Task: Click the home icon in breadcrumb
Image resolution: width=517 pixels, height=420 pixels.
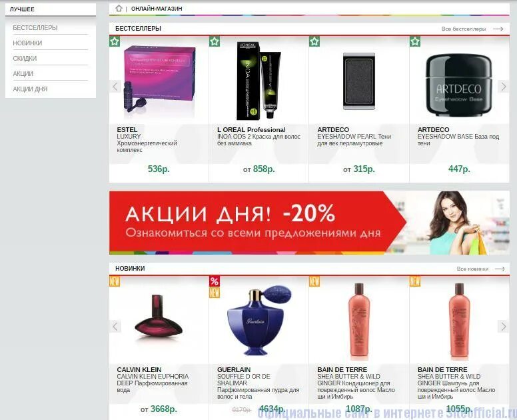Action: coord(119,9)
